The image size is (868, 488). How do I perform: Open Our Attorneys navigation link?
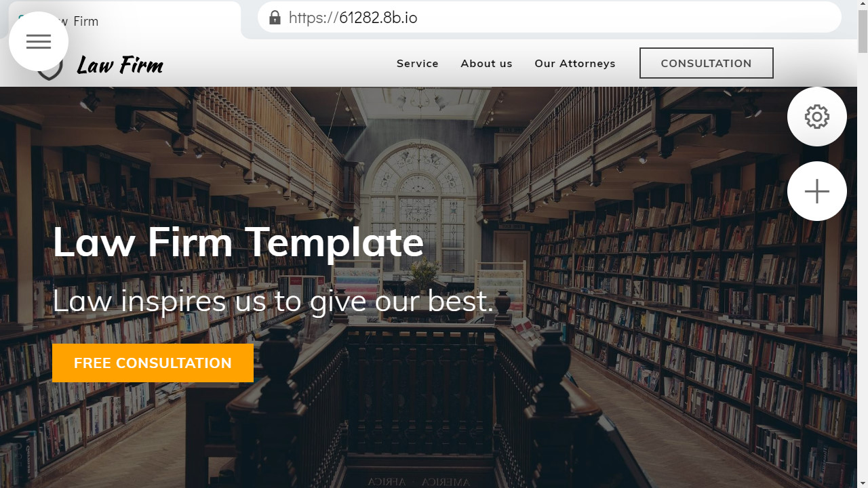pos(575,63)
